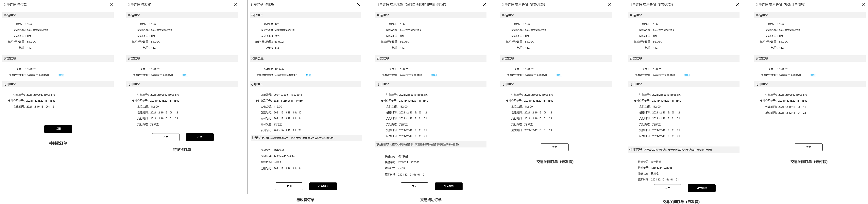This screenshot has height=204, width=868.
Task: Click the 复制 link in the 交易关闭订单（未发货） dialog
Action: pyautogui.click(x=559, y=75)
